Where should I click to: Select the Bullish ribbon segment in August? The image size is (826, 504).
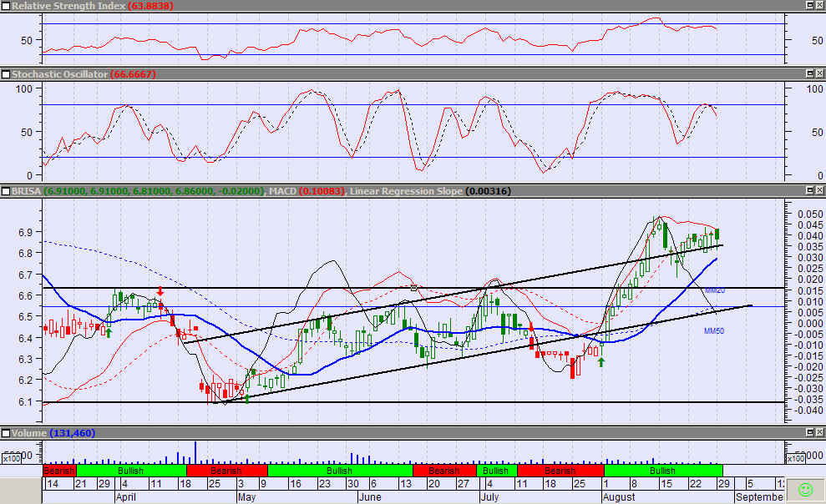662,471
